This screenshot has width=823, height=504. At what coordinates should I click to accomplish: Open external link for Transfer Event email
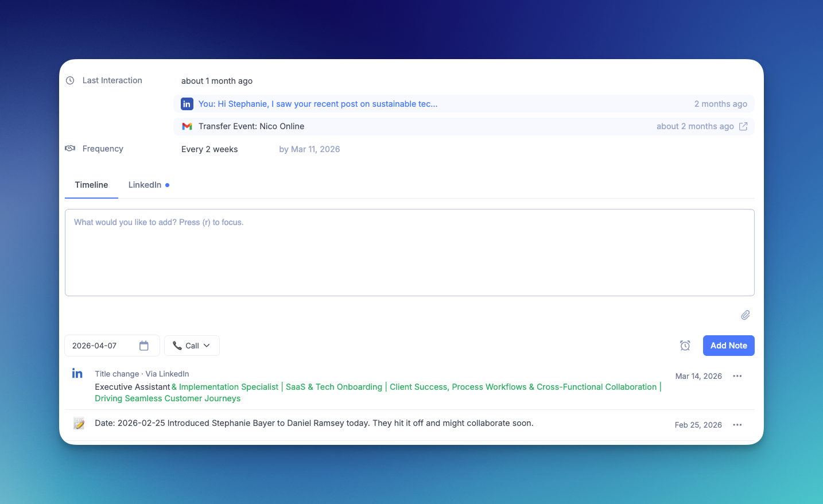pos(743,126)
